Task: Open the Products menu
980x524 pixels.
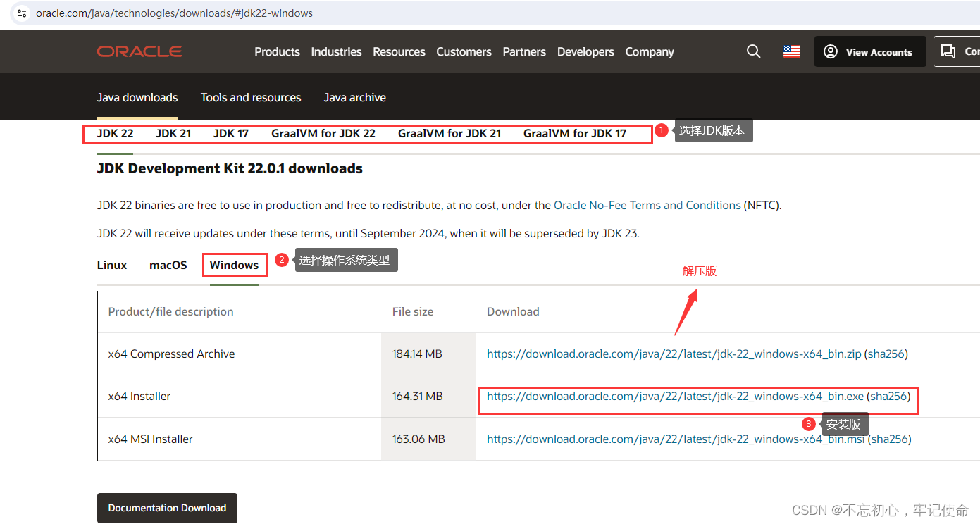Action: pos(277,51)
